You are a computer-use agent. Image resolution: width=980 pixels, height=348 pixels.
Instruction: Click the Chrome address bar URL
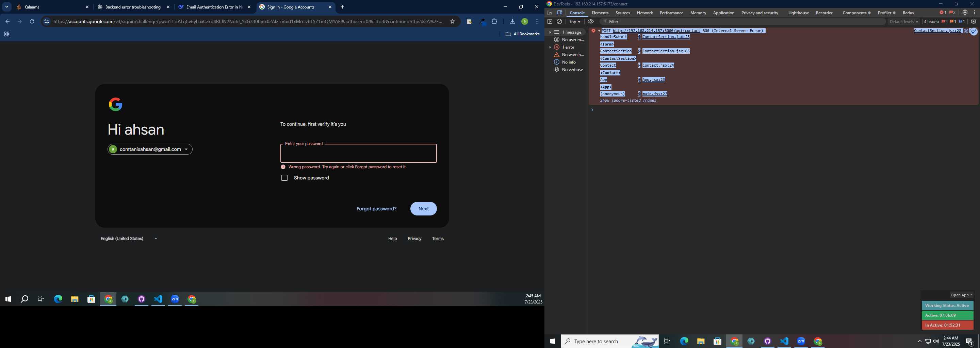[248, 22]
